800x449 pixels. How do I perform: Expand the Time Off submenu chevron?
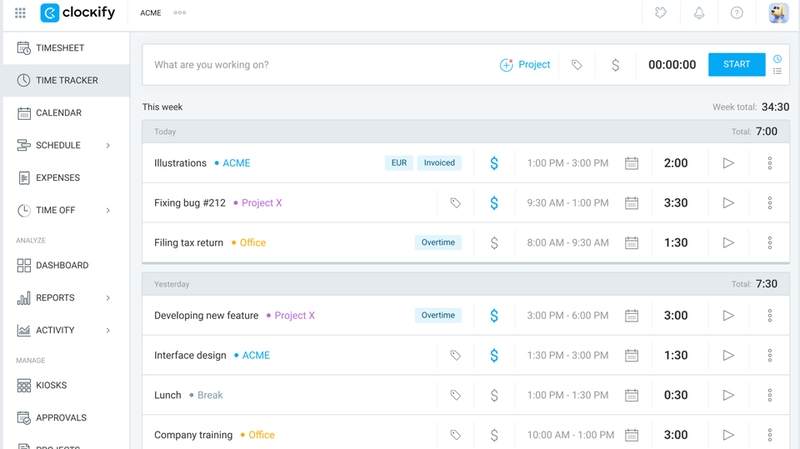[108, 210]
